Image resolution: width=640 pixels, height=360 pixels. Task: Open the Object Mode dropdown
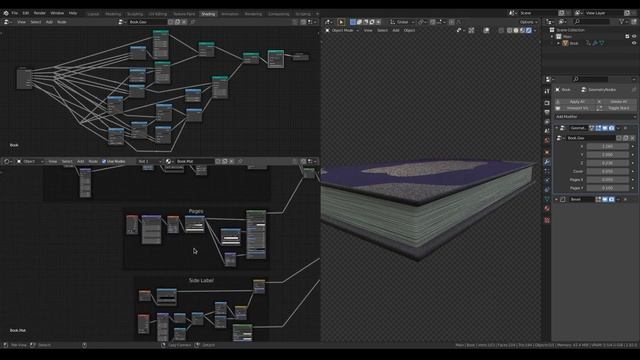(342, 30)
